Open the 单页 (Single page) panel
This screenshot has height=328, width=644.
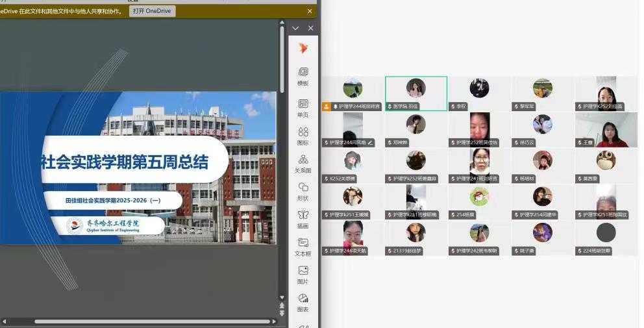303,107
